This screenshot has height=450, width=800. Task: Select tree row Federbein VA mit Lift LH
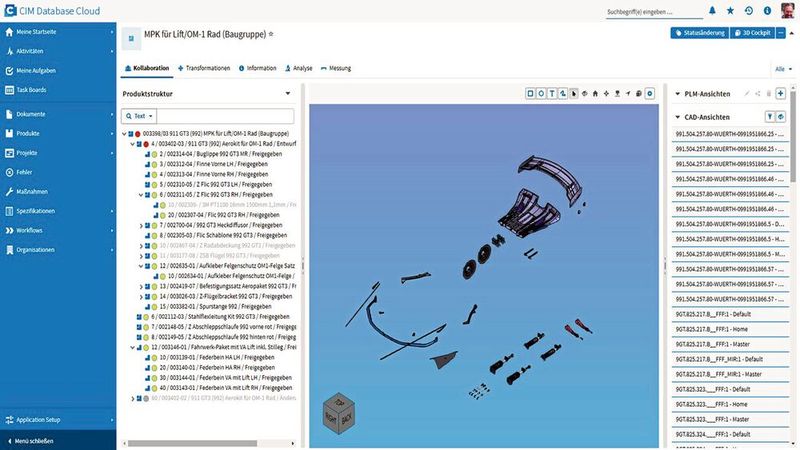(225, 378)
